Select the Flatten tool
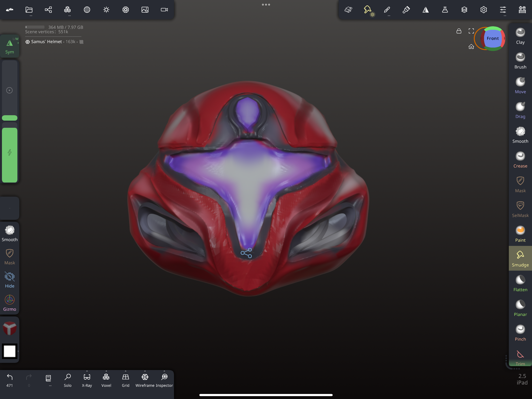532x399 pixels. (520, 284)
